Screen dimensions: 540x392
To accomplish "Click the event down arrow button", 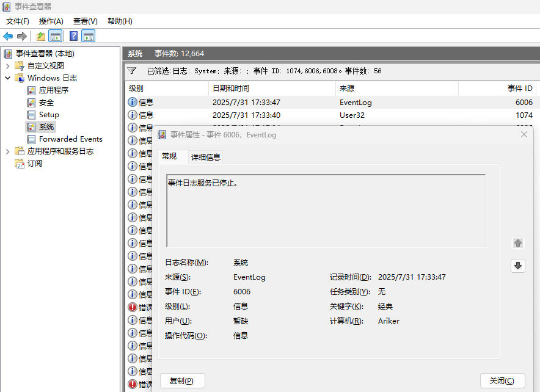I will click(518, 266).
